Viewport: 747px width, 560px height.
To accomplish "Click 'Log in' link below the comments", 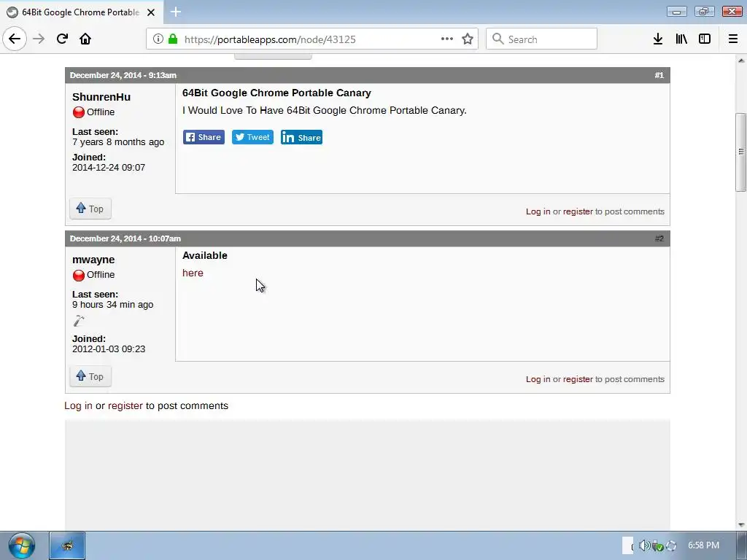I will [79, 405].
